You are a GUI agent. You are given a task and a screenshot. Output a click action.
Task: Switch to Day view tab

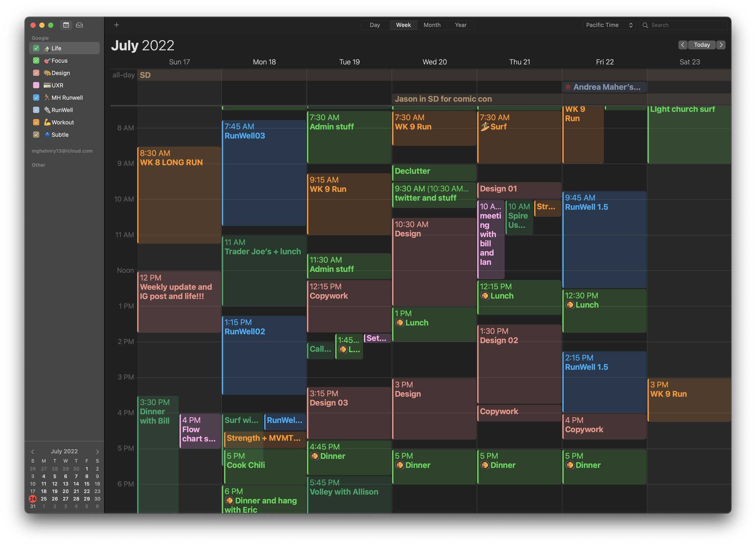click(x=375, y=25)
